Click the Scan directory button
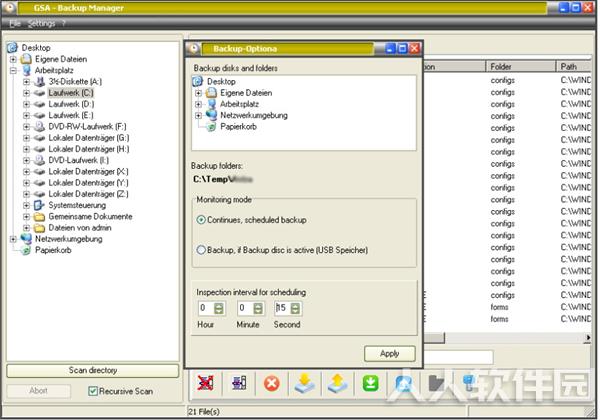600x420 pixels. (93, 370)
